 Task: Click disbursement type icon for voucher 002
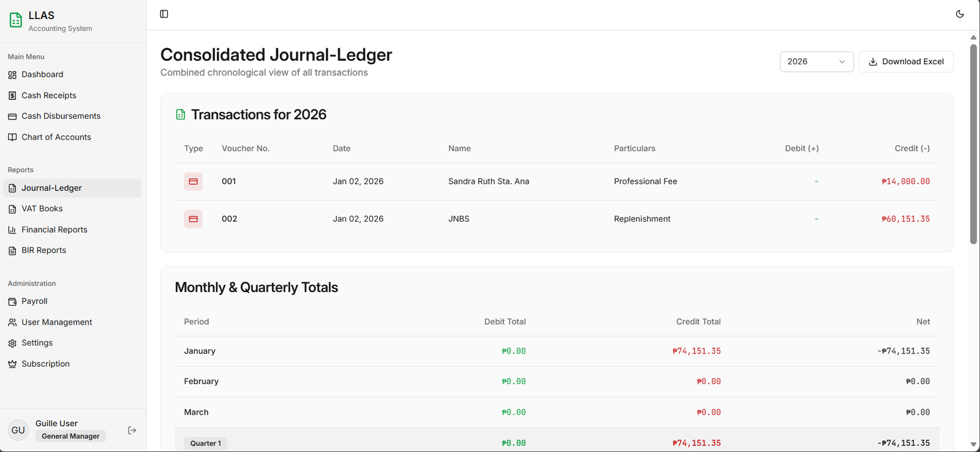point(194,219)
